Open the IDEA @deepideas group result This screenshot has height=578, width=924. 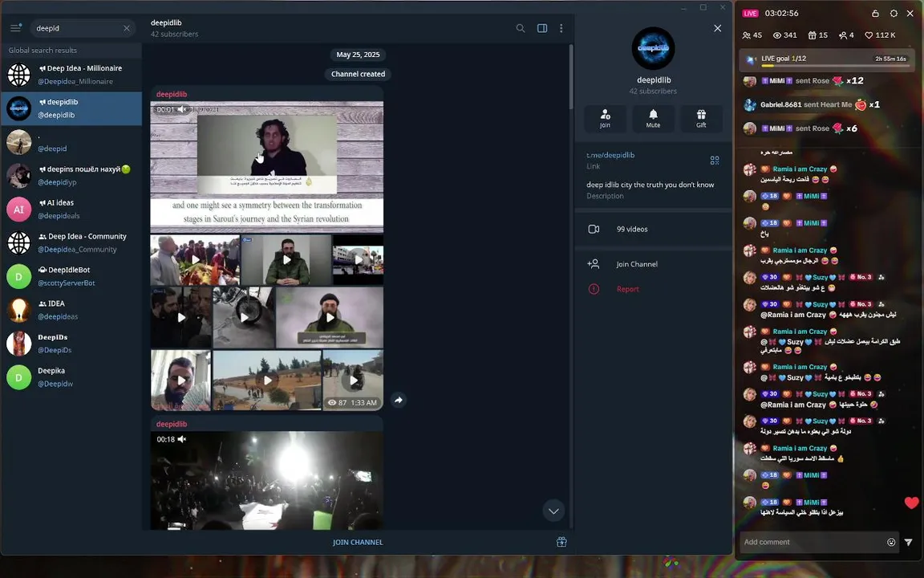coord(71,310)
